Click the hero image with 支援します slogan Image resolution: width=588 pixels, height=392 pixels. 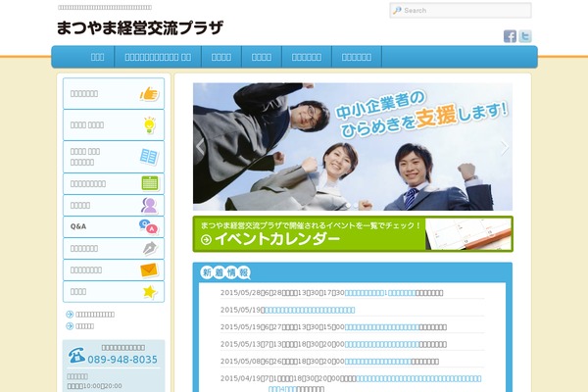353,147
